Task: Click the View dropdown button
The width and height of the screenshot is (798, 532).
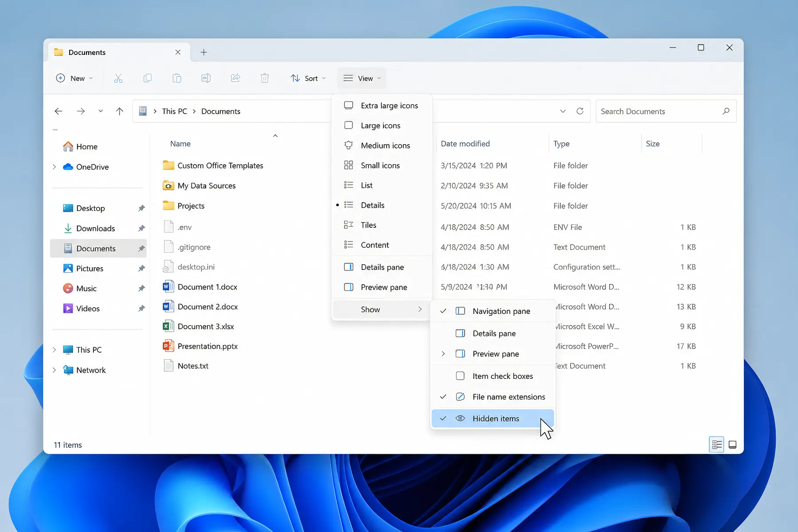Action: click(x=362, y=78)
